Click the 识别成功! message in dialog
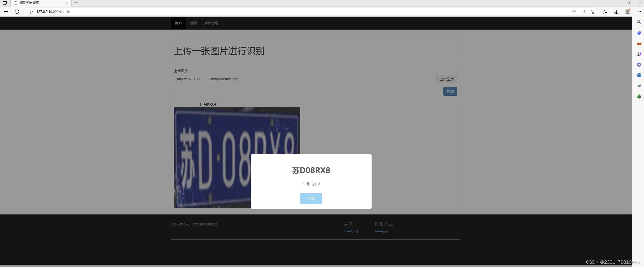 point(311,184)
